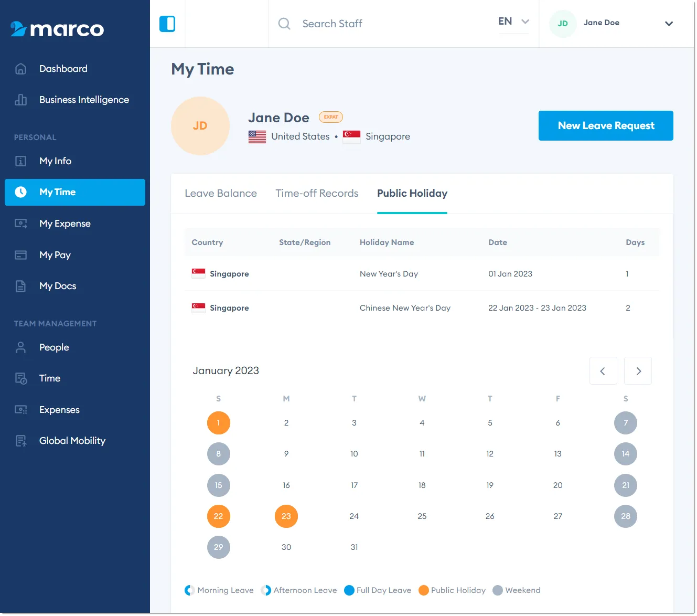Click the "01 Jan 2023" date cell
Viewport: 697px width, 616px height.
[x=510, y=274]
